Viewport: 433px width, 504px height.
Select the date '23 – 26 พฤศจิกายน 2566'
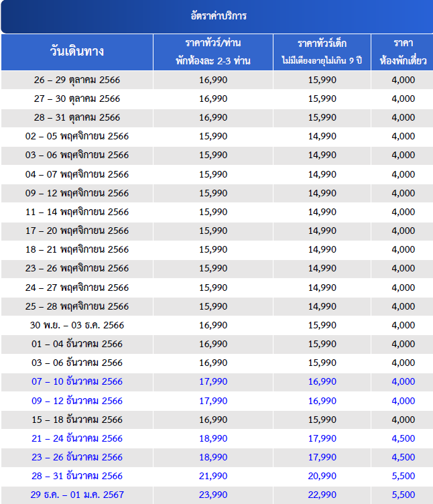click(x=77, y=268)
